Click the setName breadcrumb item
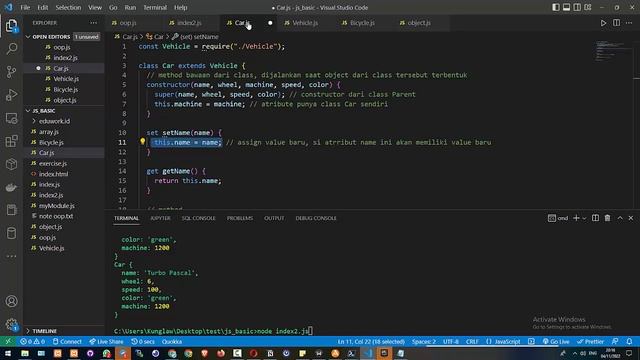The height and width of the screenshot is (360, 640). click(x=195, y=37)
